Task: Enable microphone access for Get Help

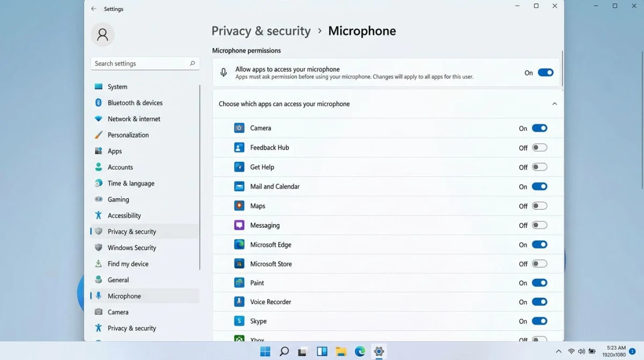Action: tap(539, 167)
